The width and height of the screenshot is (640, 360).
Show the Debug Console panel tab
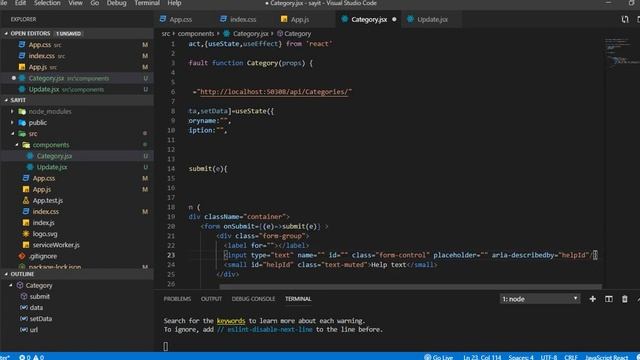click(253, 299)
